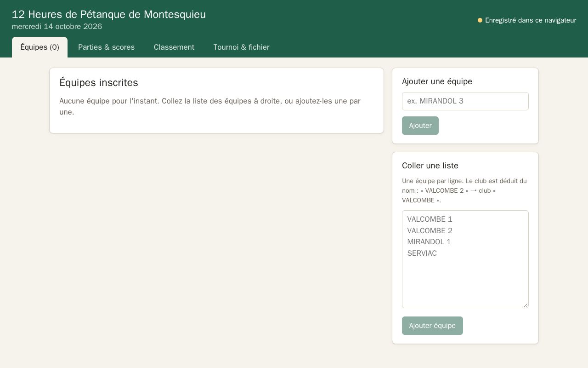Click the Ajouter button
This screenshot has width=588, height=368.
(420, 126)
